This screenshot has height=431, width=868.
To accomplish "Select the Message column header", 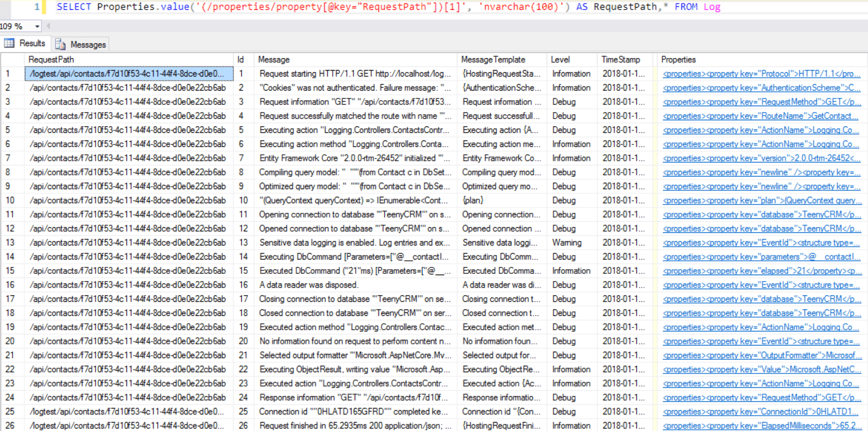I will (355, 59).
